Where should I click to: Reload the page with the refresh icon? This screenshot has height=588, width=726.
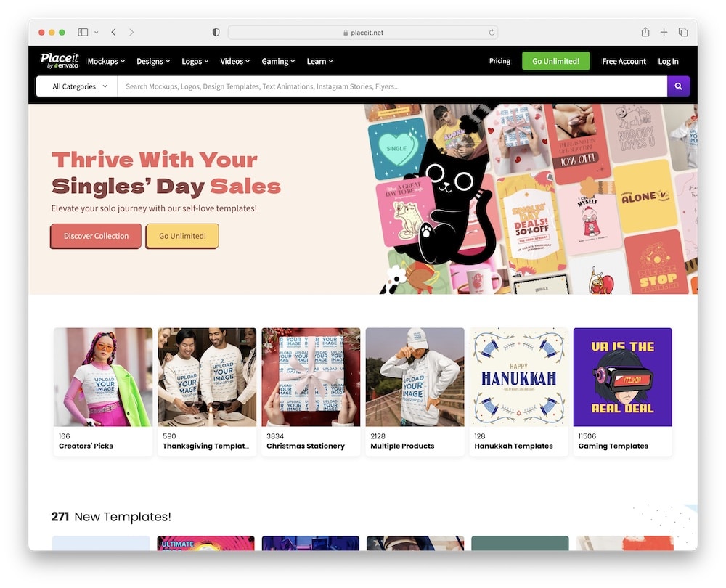[492, 33]
